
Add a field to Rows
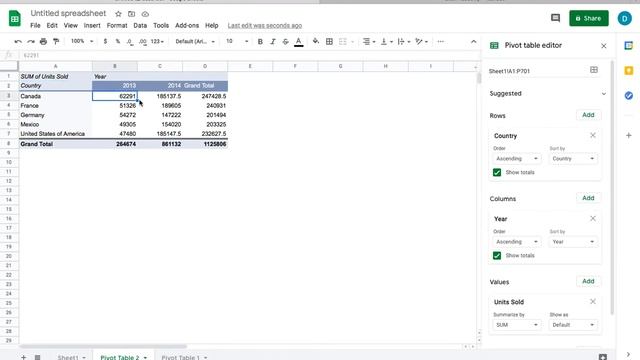(588, 115)
